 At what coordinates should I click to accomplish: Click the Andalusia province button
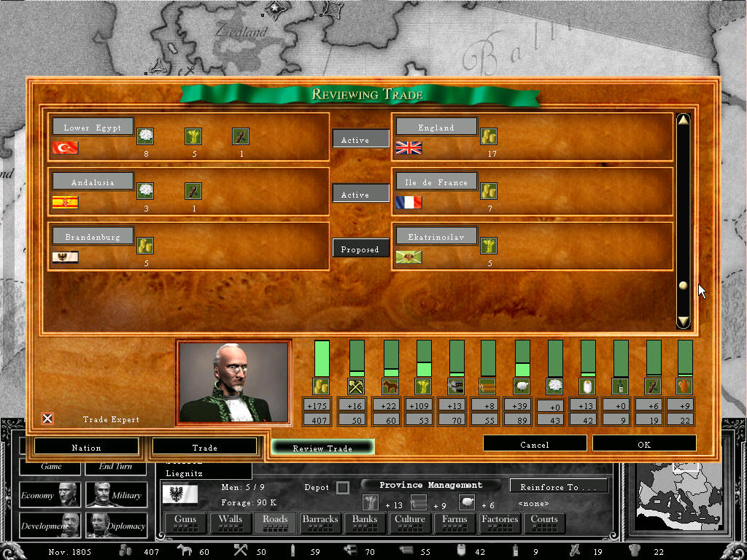(93, 182)
